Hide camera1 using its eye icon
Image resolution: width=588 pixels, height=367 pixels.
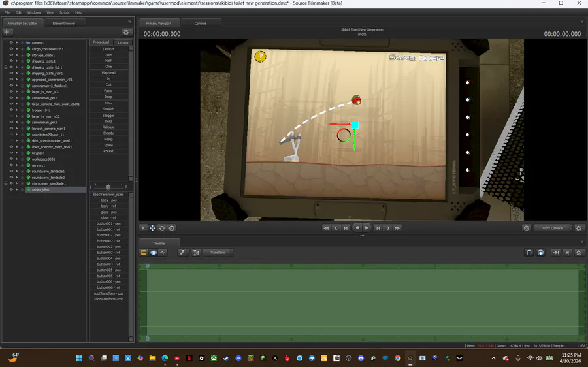pos(11,42)
